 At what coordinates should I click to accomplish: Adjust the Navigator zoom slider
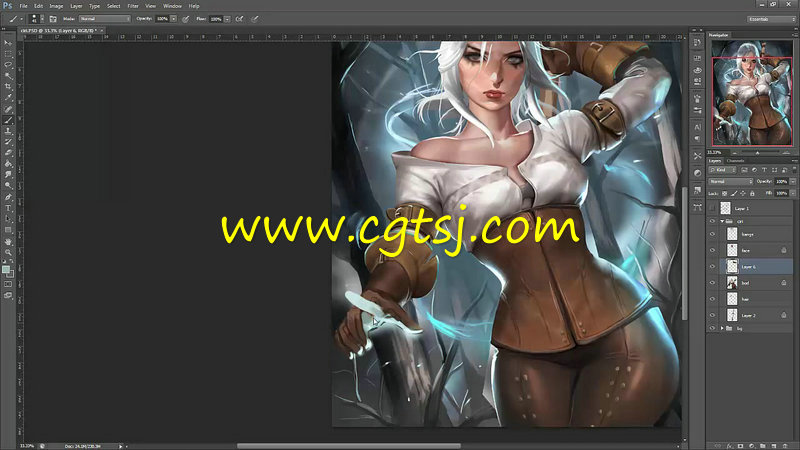[x=758, y=153]
